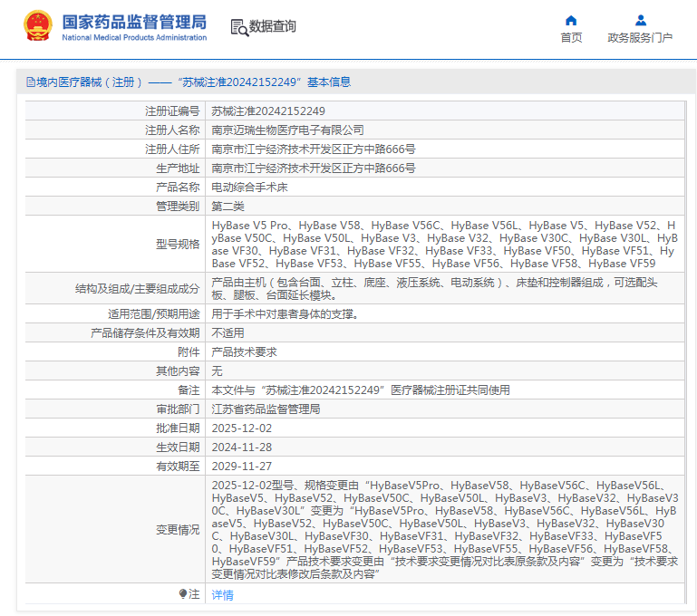This screenshot has width=697, height=616.
Task: Click the 产品技术要求 attachment value
Action: [x=244, y=352]
